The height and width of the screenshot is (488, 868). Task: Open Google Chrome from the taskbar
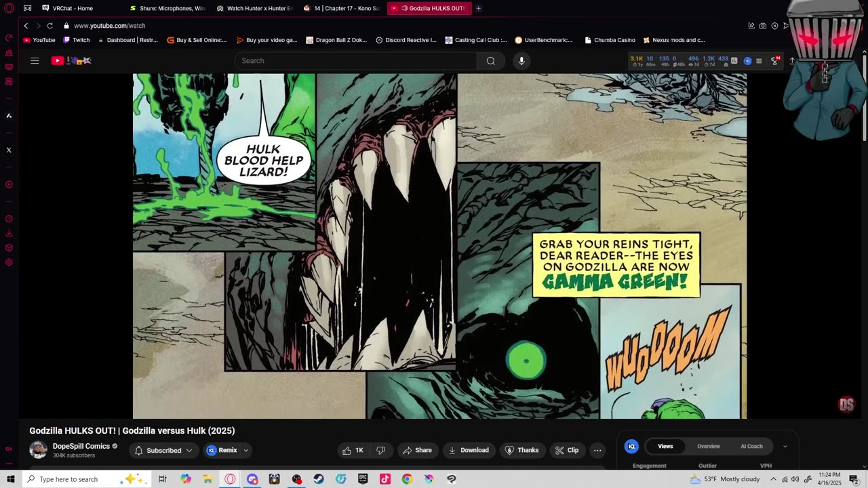pos(407,479)
